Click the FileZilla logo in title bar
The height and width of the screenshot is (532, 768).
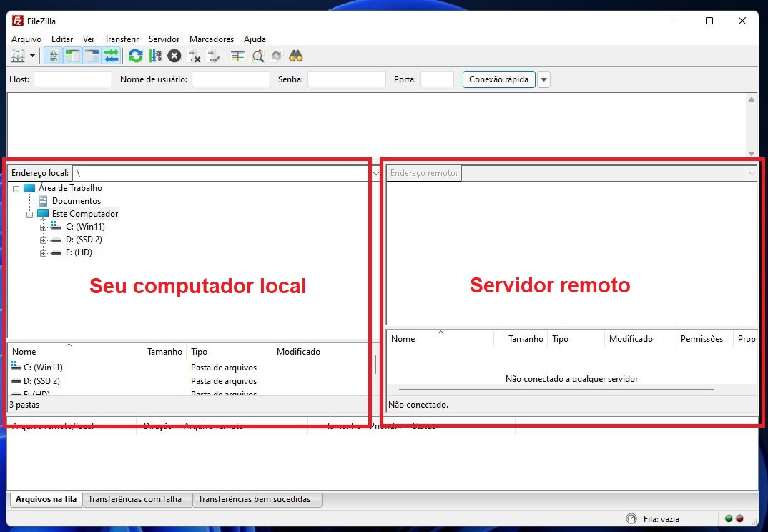pyautogui.click(x=18, y=21)
